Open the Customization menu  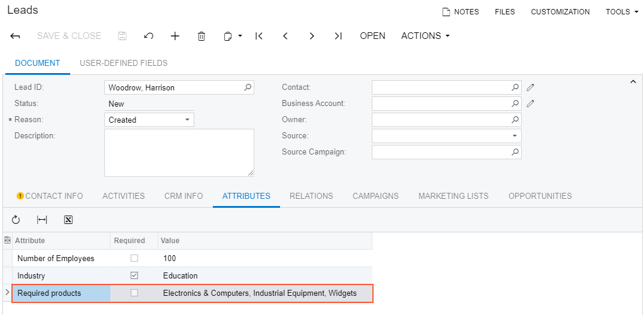click(560, 12)
